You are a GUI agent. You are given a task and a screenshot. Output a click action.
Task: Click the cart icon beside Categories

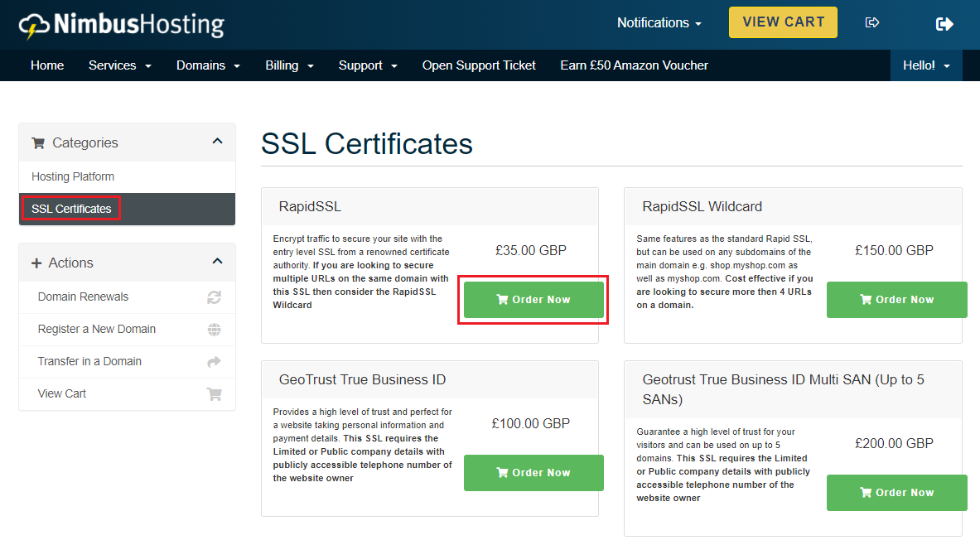tap(38, 143)
